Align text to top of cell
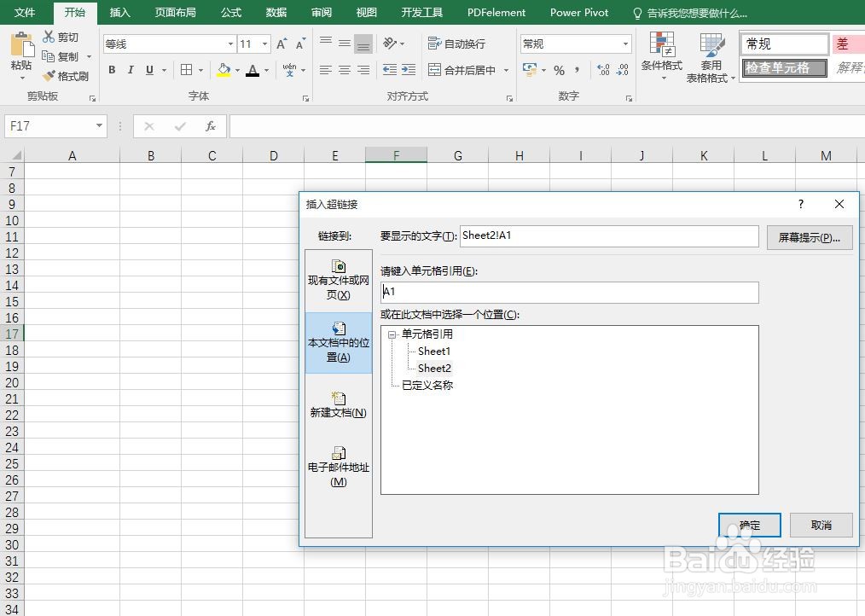865x616 pixels. click(326, 43)
